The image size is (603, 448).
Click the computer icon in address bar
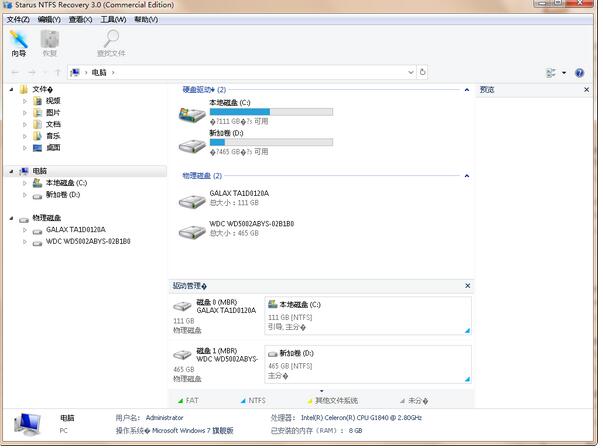(x=75, y=72)
